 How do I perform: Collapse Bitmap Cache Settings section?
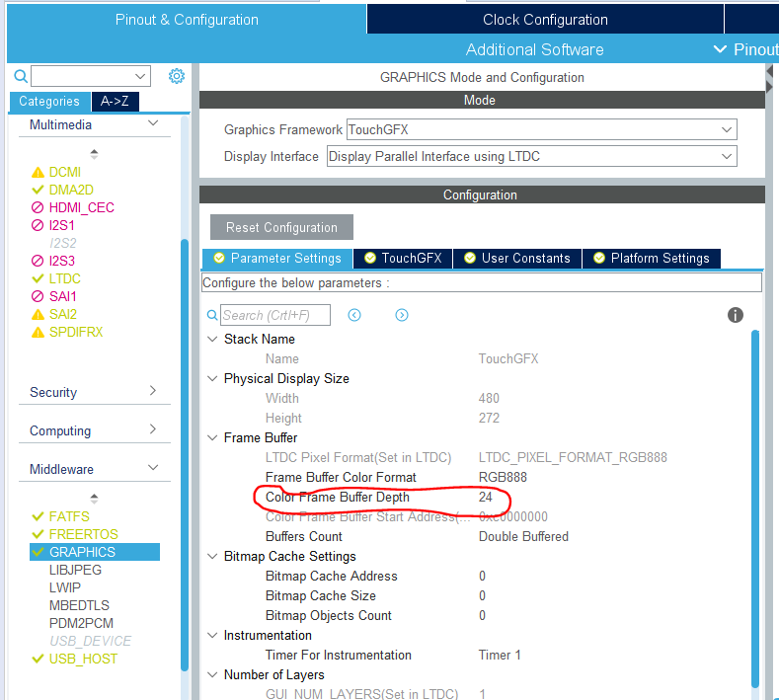[212, 557]
